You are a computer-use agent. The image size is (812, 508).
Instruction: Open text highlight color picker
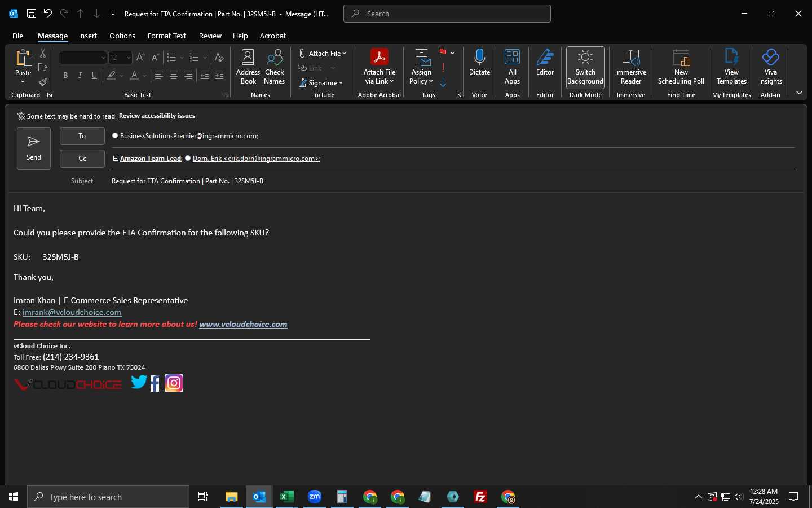coord(122,75)
